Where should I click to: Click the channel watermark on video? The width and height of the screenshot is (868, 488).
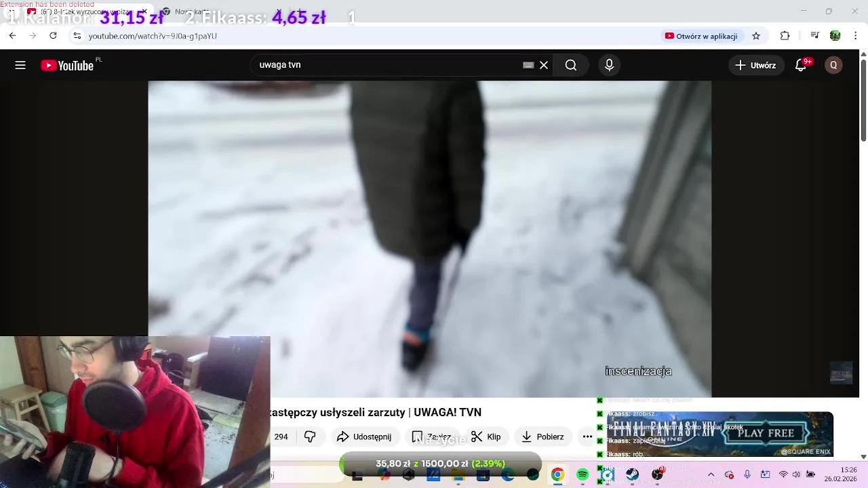[x=841, y=373]
